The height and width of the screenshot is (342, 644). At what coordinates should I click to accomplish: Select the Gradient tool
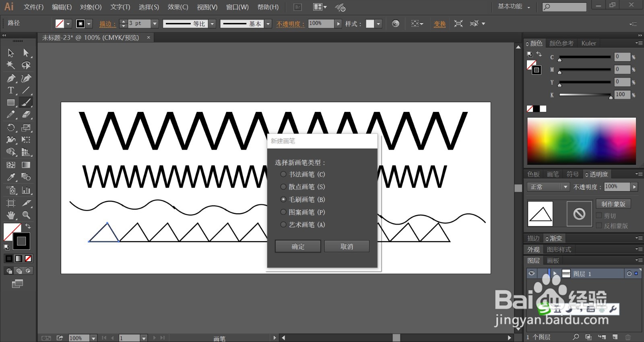(26, 165)
